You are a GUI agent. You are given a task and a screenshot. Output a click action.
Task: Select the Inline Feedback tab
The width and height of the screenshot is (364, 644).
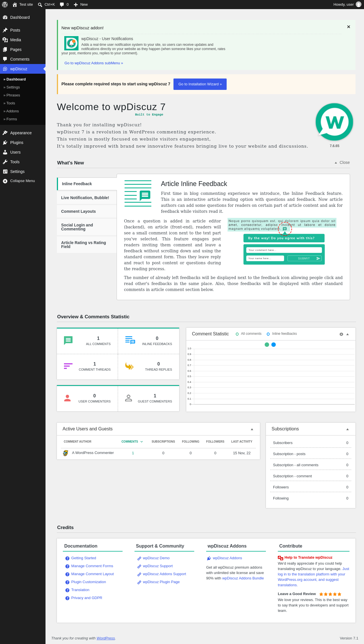coord(87,184)
